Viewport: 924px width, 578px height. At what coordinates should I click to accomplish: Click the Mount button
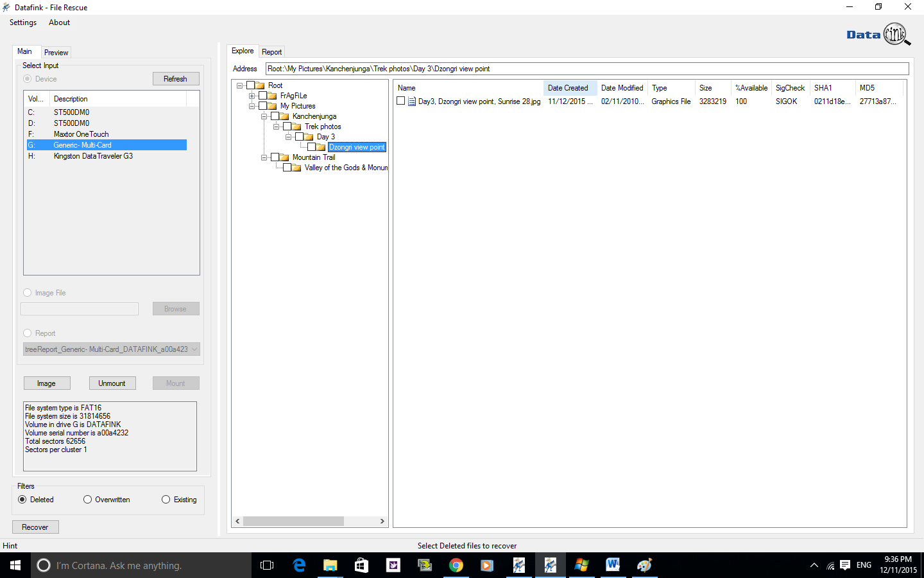click(x=175, y=383)
